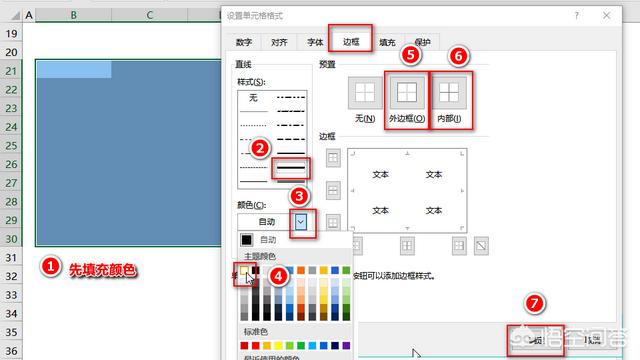Open the 颜色(C) color dropdown arrow
This screenshot has height=360, width=640.
pyautogui.click(x=301, y=222)
